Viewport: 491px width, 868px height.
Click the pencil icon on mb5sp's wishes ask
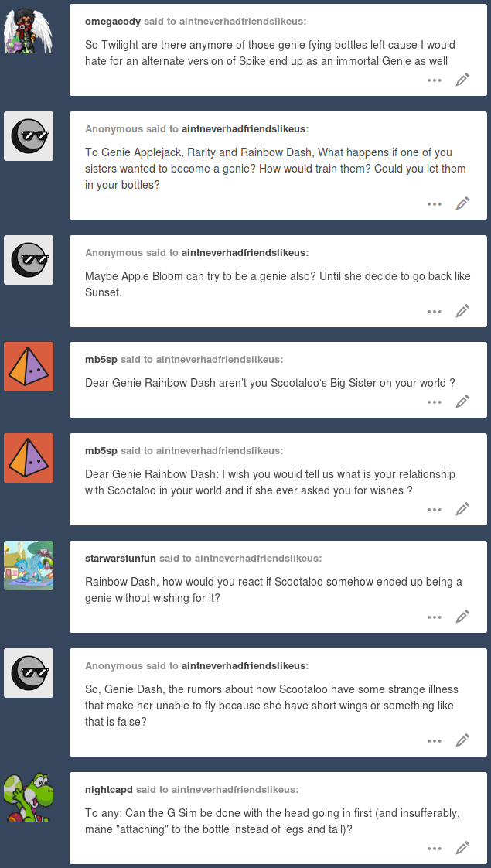[x=462, y=509]
